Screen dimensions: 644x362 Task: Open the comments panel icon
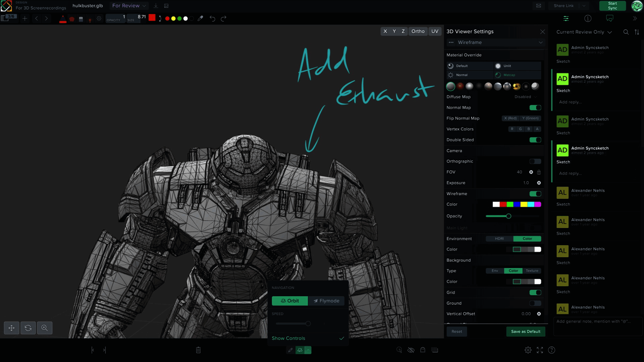tap(610, 18)
